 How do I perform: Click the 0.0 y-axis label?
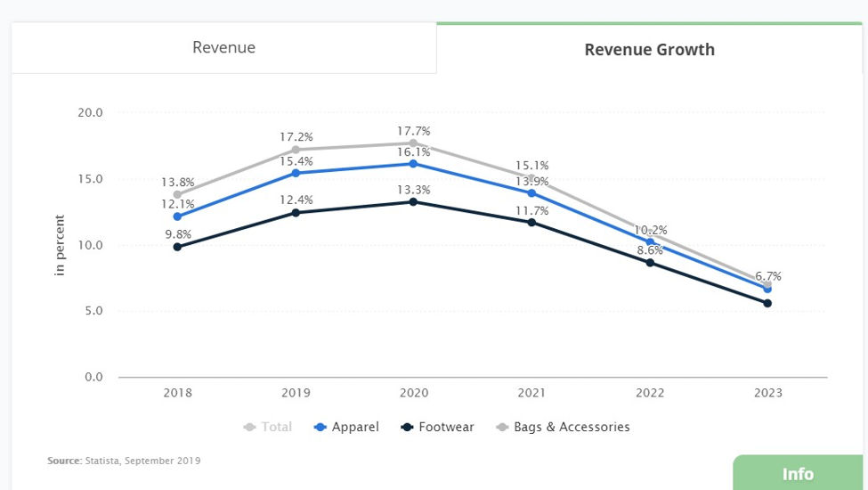93,377
